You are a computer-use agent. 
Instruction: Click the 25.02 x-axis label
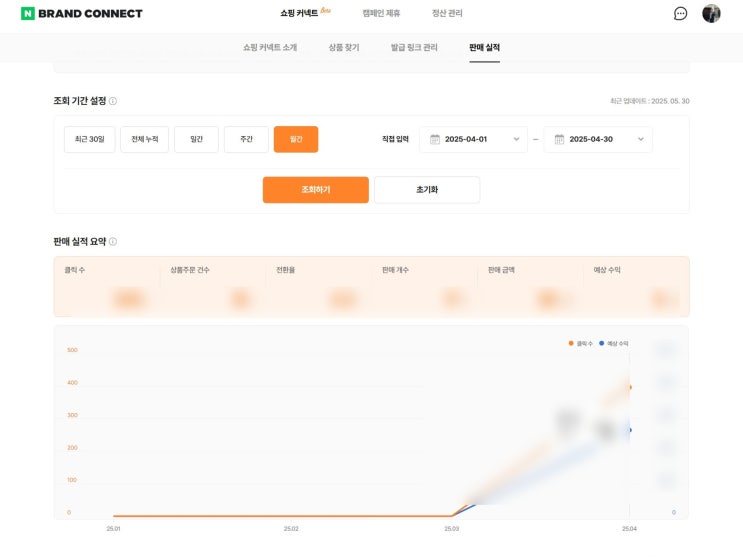(291, 529)
